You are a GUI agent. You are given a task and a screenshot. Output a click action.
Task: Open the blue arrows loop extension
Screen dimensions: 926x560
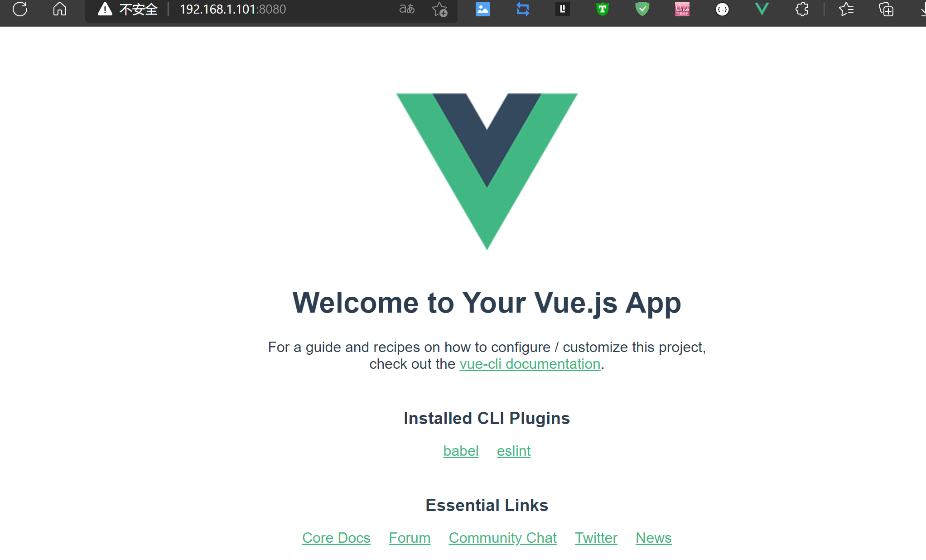coord(523,9)
